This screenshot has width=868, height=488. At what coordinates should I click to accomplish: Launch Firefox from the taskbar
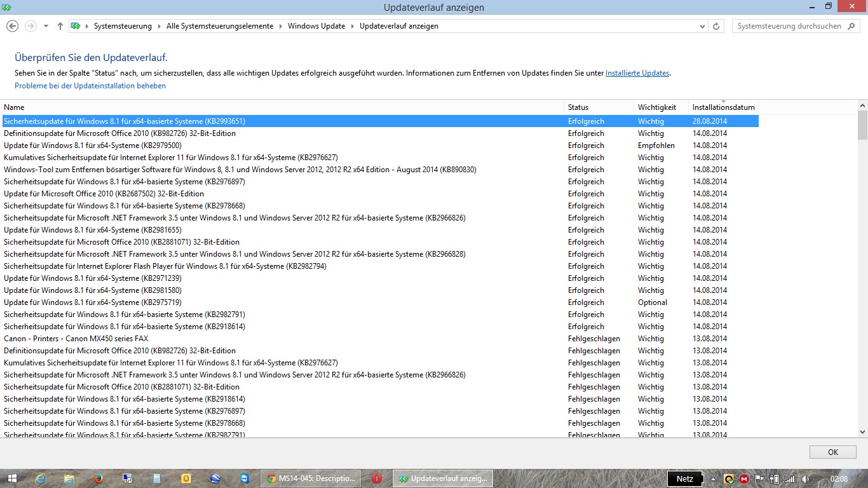(x=98, y=478)
